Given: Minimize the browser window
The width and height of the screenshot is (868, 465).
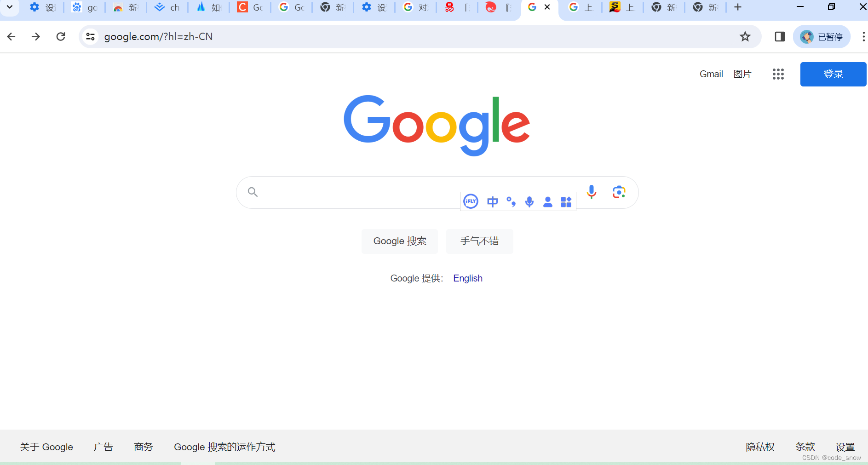Looking at the screenshot, I should click(800, 7).
